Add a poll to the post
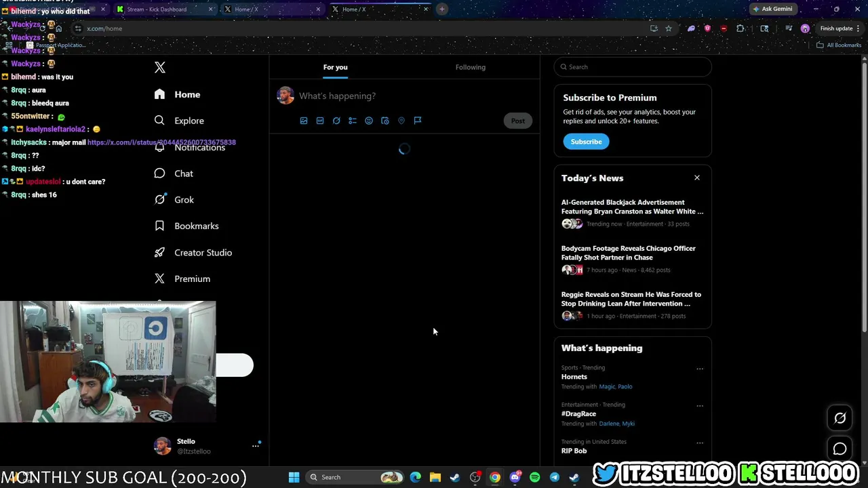This screenshot has height=488, width=868. tap(353, 121)
